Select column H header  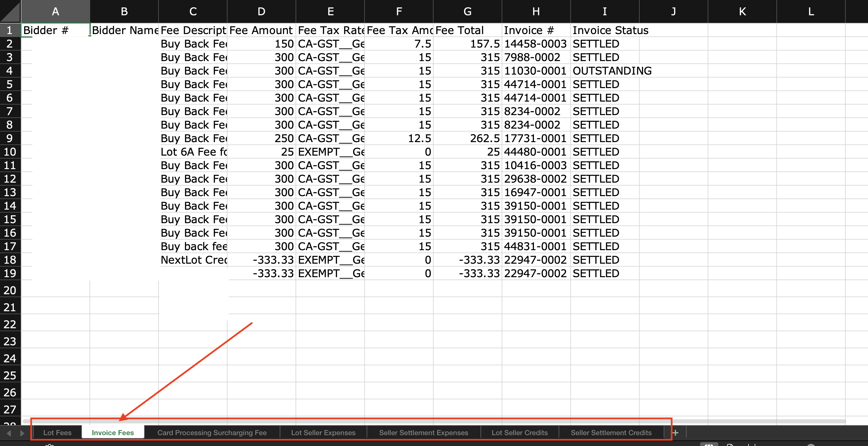(x=536, y=11)
